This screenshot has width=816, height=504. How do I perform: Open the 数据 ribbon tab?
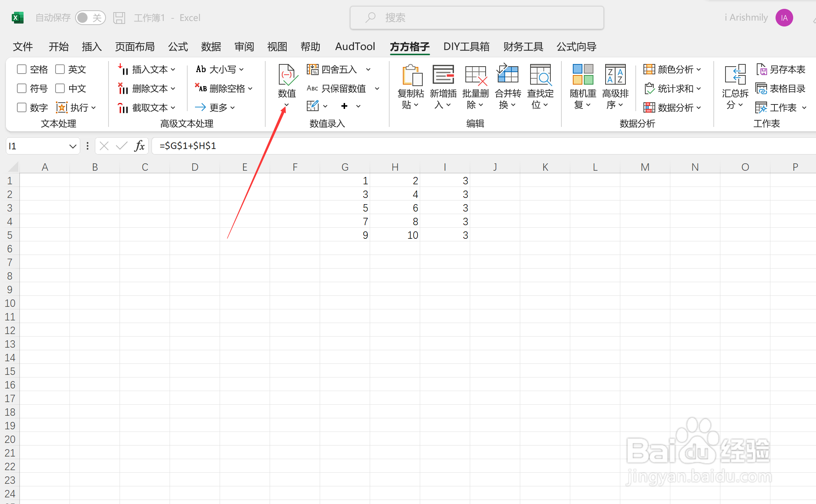211,47
